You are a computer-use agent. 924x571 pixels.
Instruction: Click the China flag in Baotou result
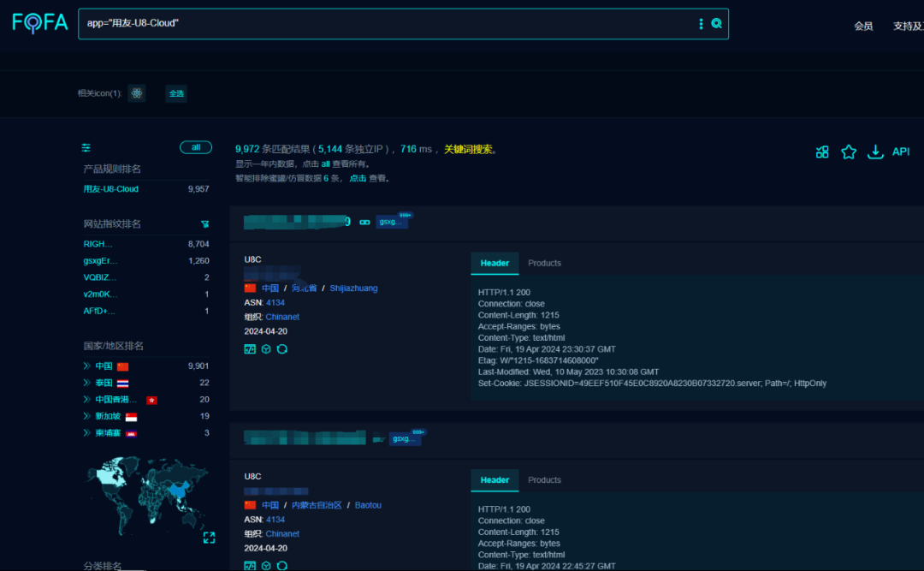click(250, 505)
